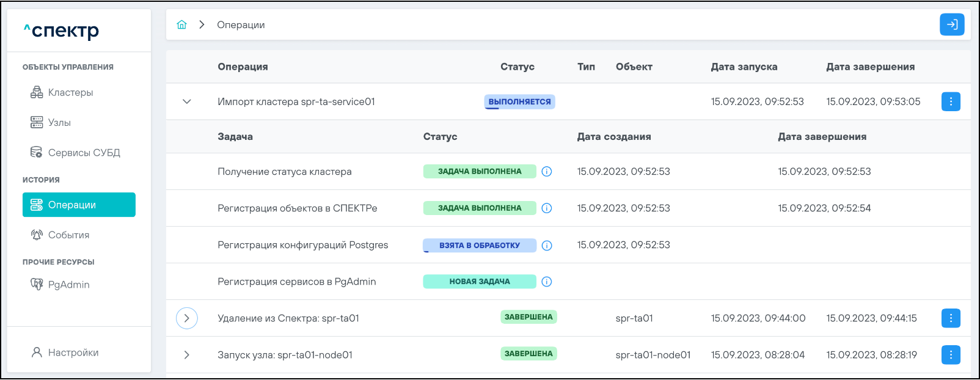This screenshot has height=380, width=980.
Task: Open PgAdmin resource link
Action: tap(68, 285)
